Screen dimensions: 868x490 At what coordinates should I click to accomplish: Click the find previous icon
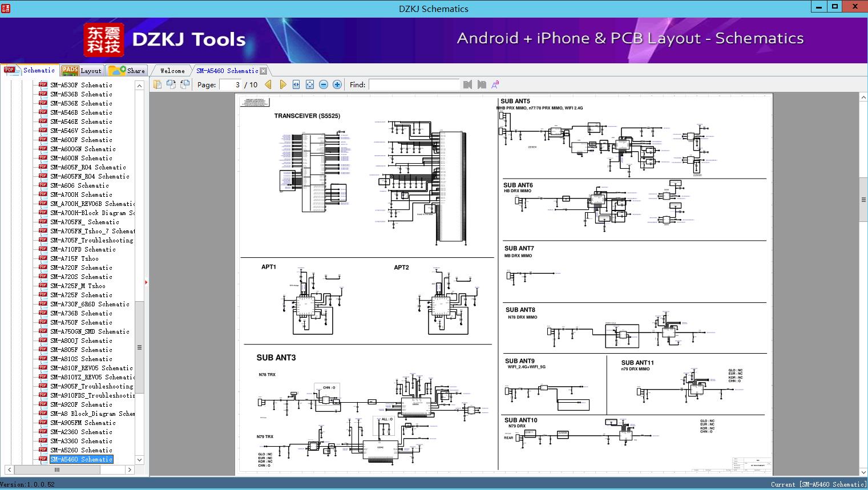(x=468, y=84)
